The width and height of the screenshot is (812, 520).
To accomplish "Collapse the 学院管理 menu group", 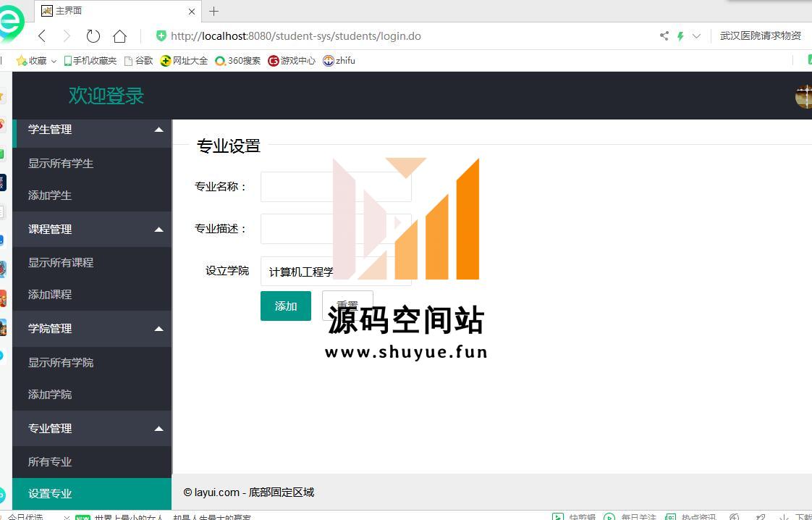I will coord(92,329).
